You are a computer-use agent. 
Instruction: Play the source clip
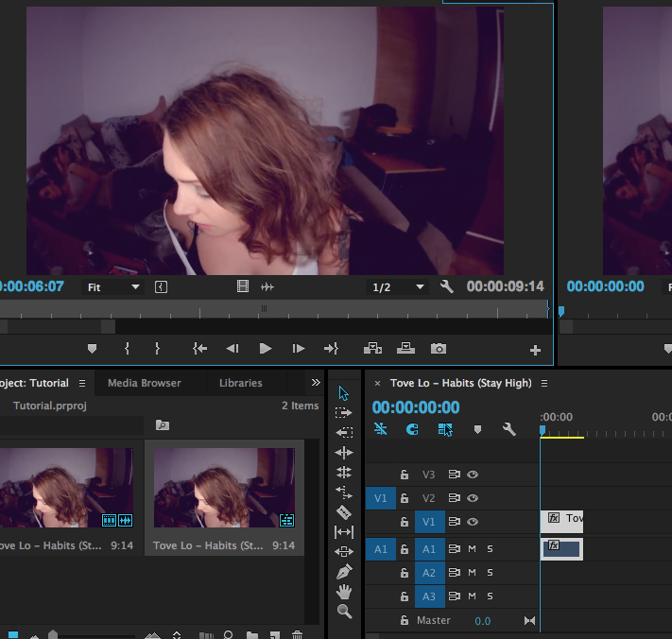click(266, 349)
